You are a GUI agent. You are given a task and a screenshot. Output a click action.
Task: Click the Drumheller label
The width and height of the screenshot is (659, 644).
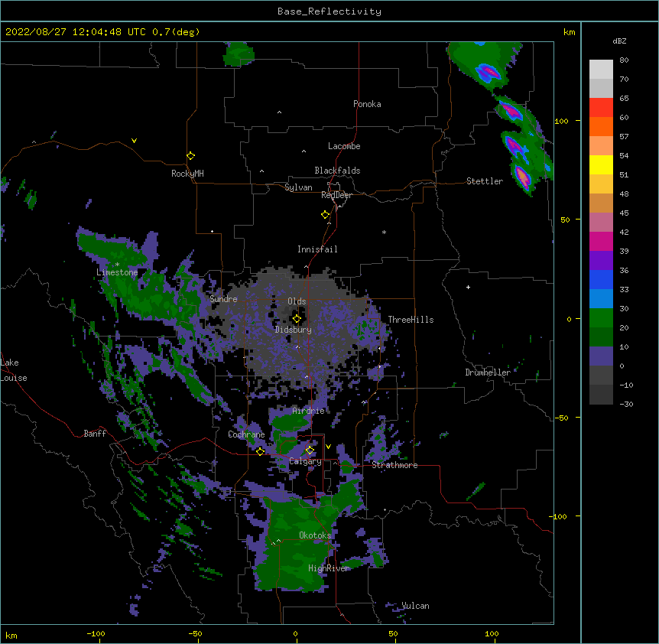488,372
